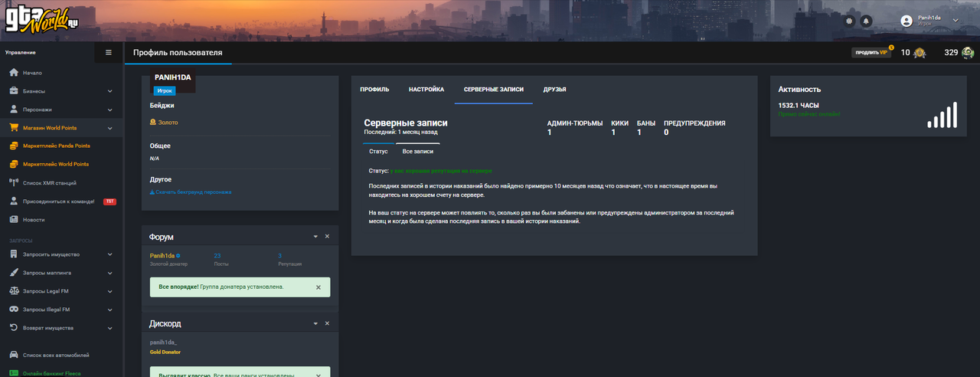Click the Игрок role badge
The height and width of the screenshot is (377, 980).
coord(165,90)
